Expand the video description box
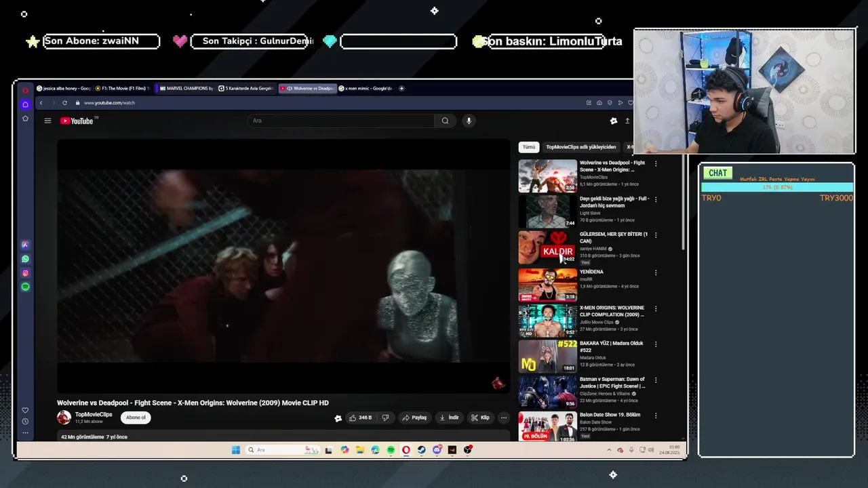 (283, 436)
